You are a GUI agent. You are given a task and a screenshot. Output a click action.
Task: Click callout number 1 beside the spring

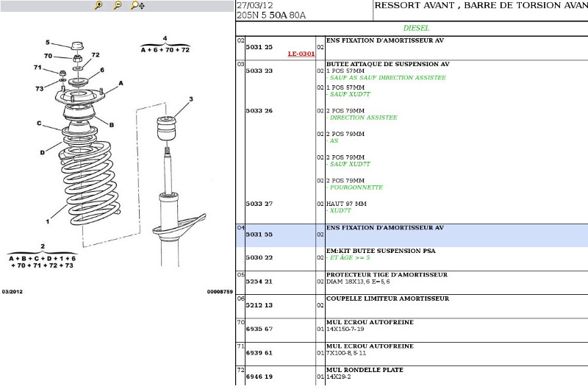48,220
